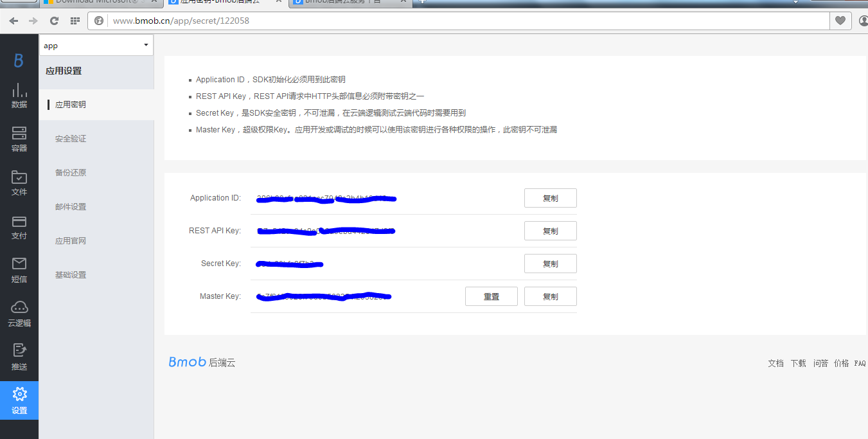This screenshot has height=439, width=868.
Task: Select 安全验证 in settings menu
Action: (71, 138)
